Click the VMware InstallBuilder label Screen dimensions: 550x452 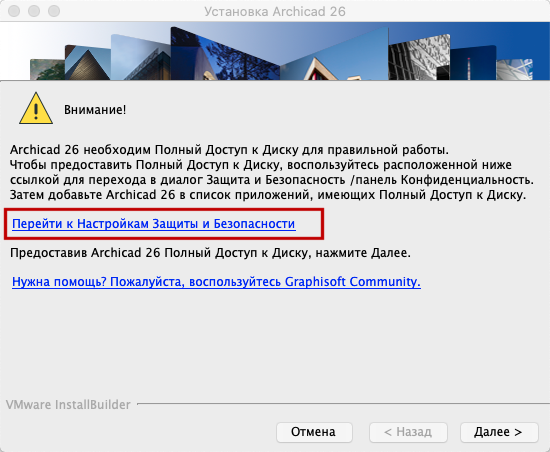pos(68,405)
